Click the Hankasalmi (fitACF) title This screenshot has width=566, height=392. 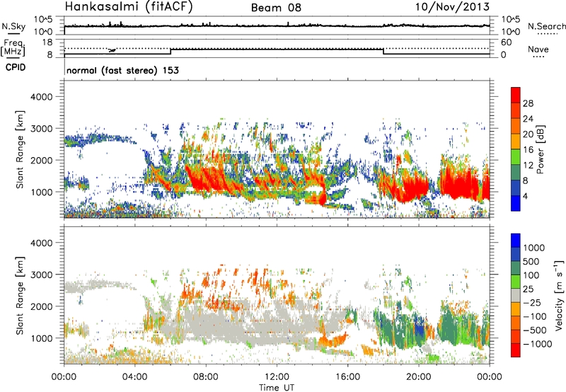129,7
